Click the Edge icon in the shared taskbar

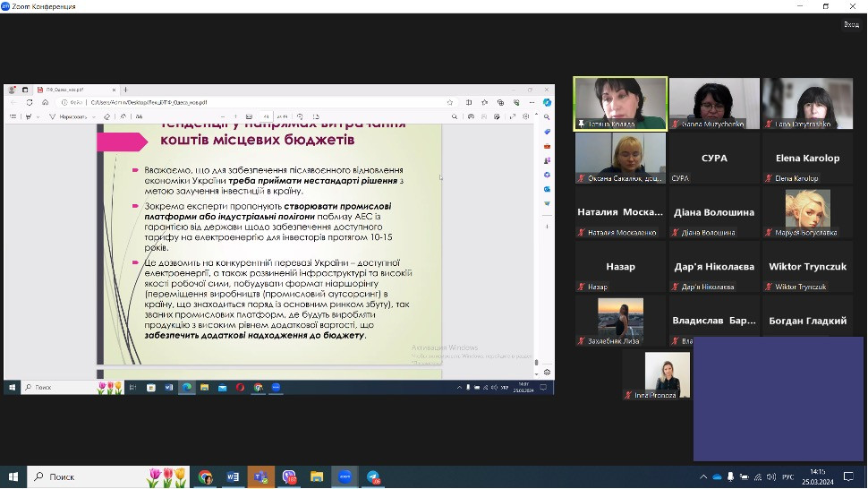[187, 388]
